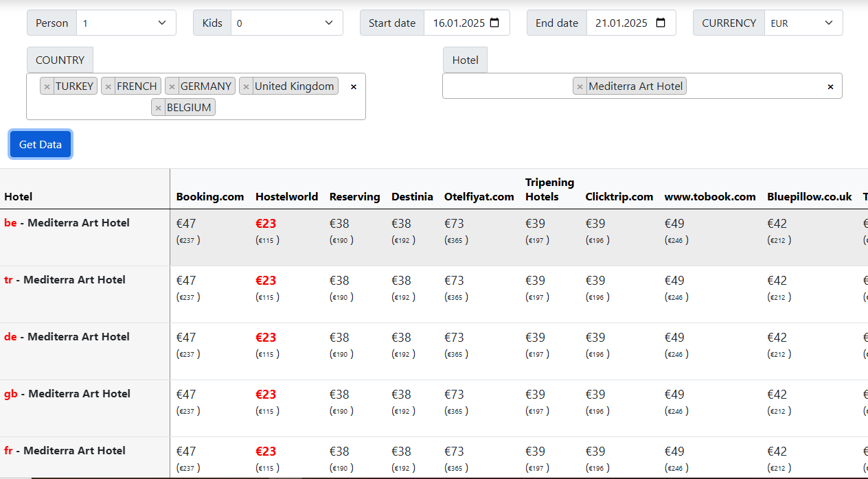This screenshot has width=868, height=479.
Task: Click the Get Data button
Action: coord(41,144)
